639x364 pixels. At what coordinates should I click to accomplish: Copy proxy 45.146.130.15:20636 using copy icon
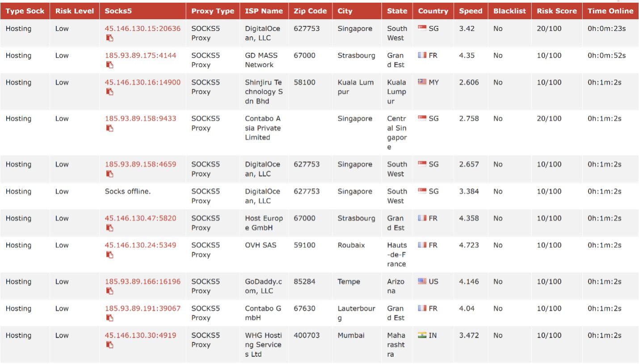click(x=109, y=38)
